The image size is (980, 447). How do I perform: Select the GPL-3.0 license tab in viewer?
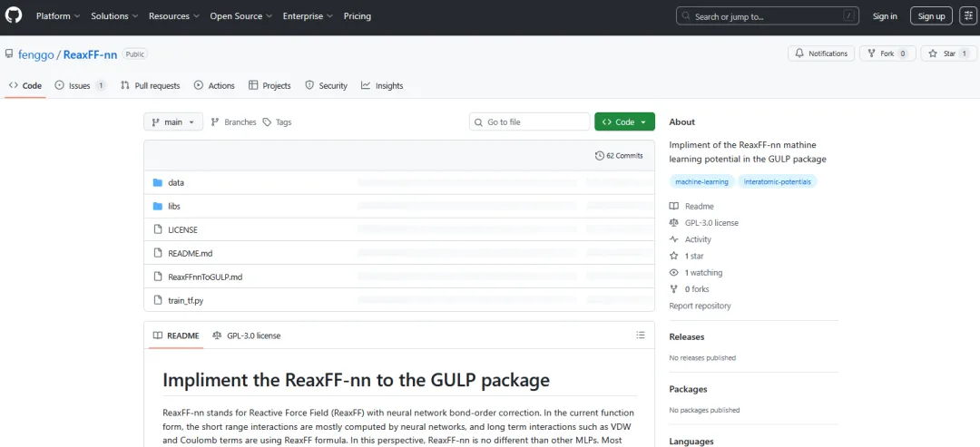click(246, 335)
